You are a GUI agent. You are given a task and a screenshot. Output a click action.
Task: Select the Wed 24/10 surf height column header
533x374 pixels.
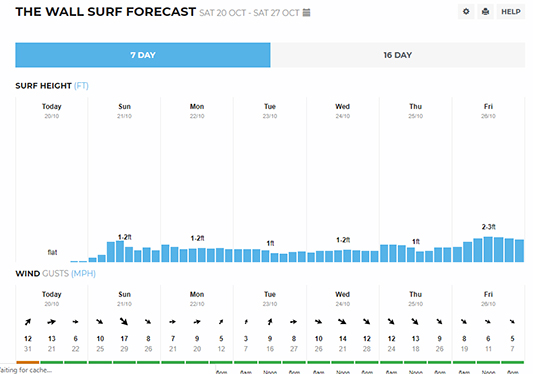click(343, 110)
